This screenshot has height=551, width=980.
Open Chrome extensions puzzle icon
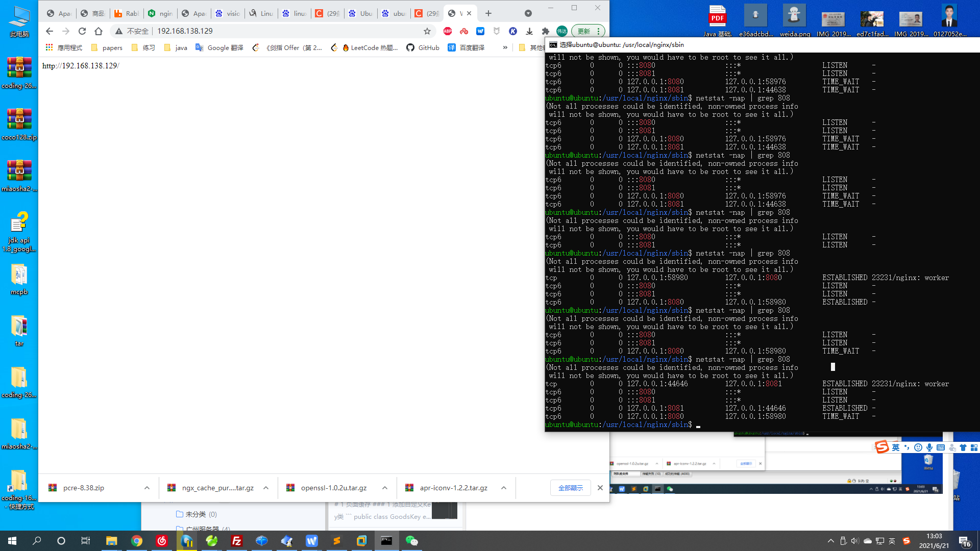coord(546,31)
